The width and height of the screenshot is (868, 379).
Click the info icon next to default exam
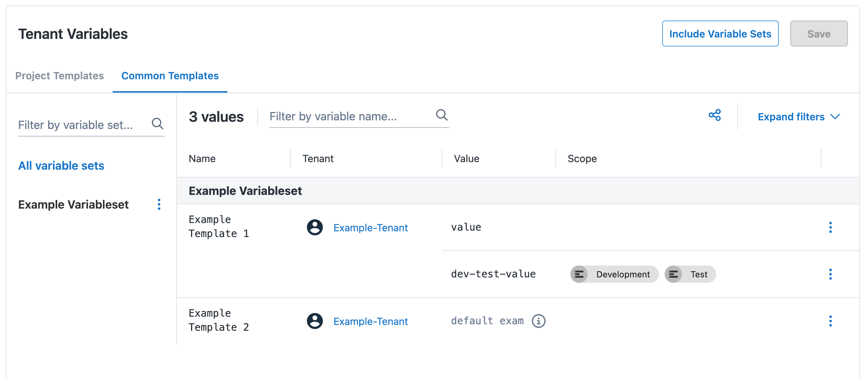pos(538,321)
